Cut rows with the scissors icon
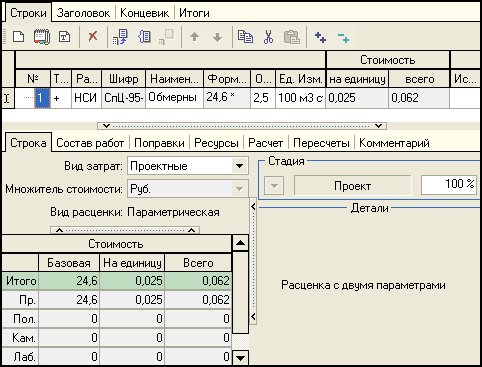Screen dimensions: 482x367 [268, 37]
